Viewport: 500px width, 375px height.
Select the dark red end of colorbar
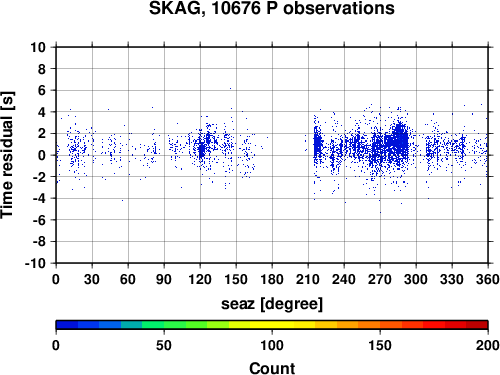pyautogui.click(x=477, y=325)
